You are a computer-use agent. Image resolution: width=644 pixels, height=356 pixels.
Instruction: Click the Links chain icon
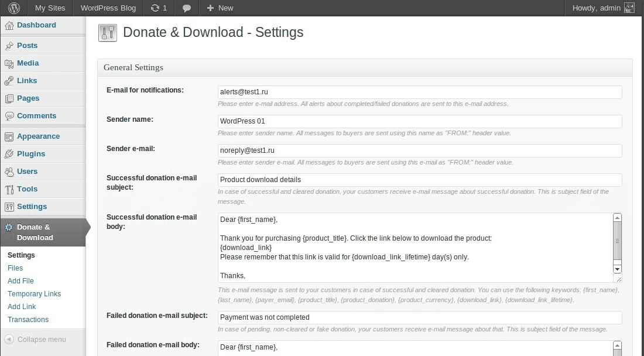coord(9,81)
